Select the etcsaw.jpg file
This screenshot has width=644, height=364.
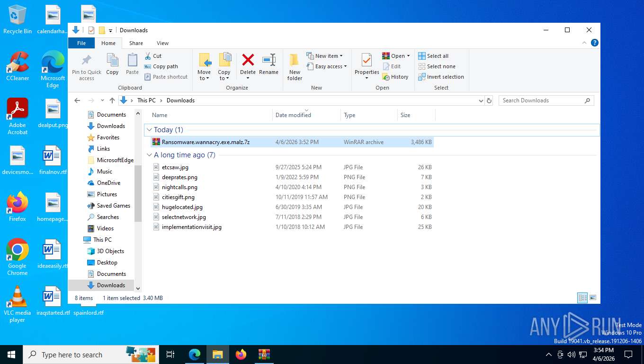coord(292,167)
